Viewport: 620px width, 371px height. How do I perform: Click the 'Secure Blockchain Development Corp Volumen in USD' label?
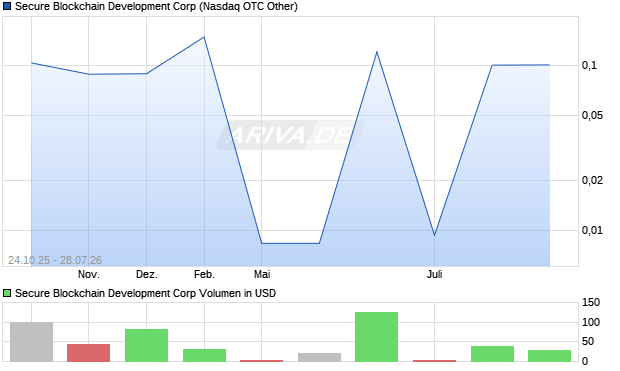[x=145, y=293]
